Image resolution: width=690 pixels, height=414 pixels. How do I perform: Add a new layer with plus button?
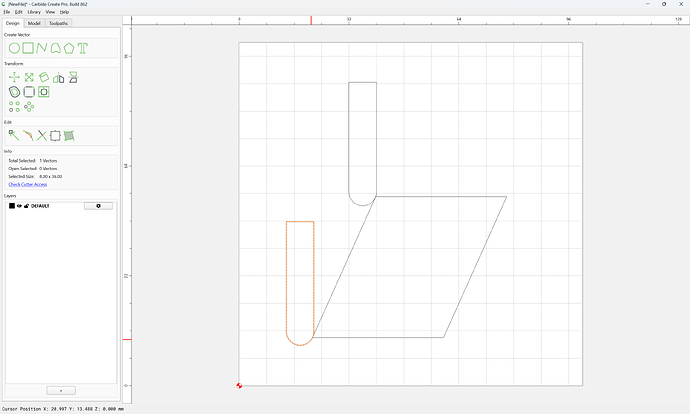point(61,391)
